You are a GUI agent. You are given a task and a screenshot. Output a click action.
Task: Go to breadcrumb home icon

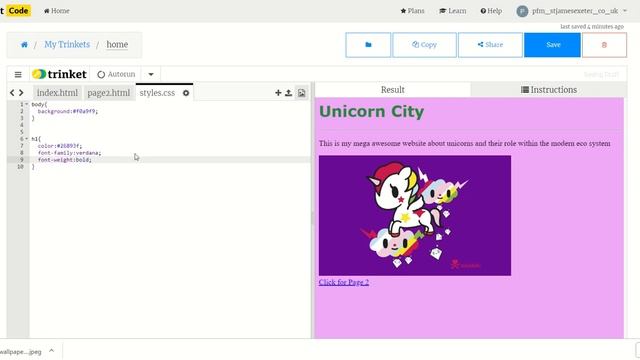[x=24, y=44]
